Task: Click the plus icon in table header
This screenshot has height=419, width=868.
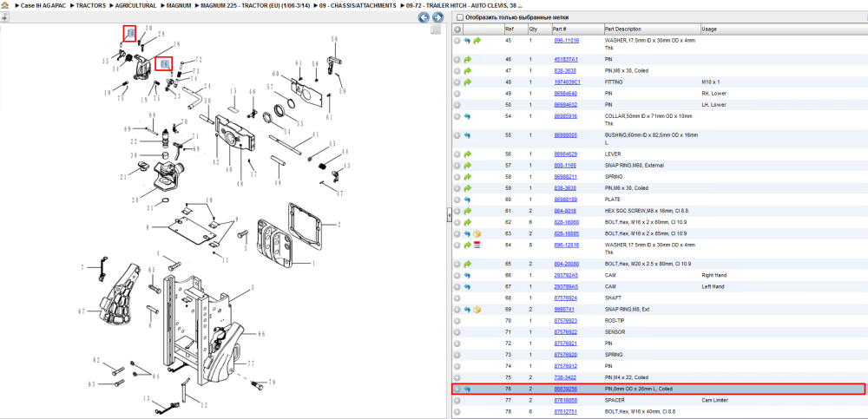Action: 457,29
